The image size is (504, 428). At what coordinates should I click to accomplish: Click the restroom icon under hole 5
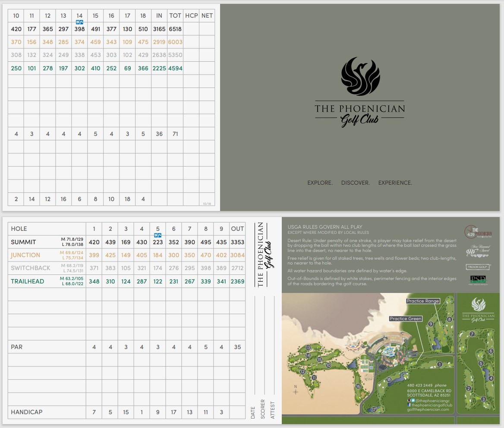pyautogui.click(x=157, y=235)
